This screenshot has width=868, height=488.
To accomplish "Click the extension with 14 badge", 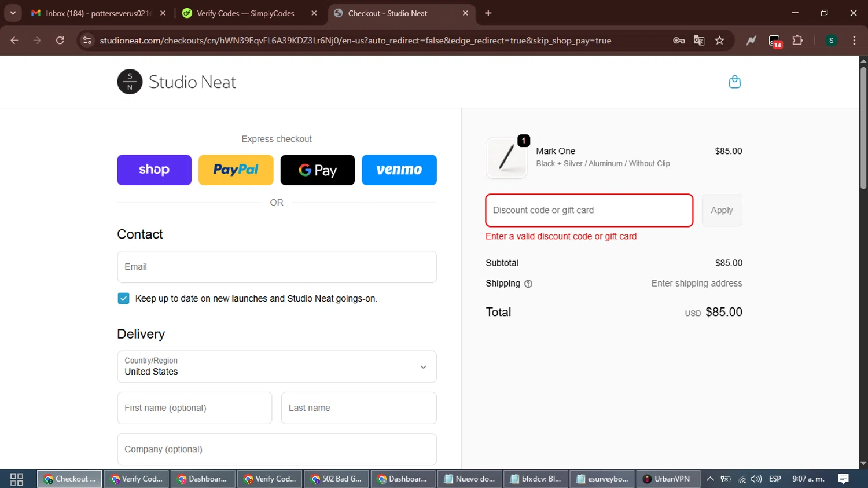I will point(775,41).
